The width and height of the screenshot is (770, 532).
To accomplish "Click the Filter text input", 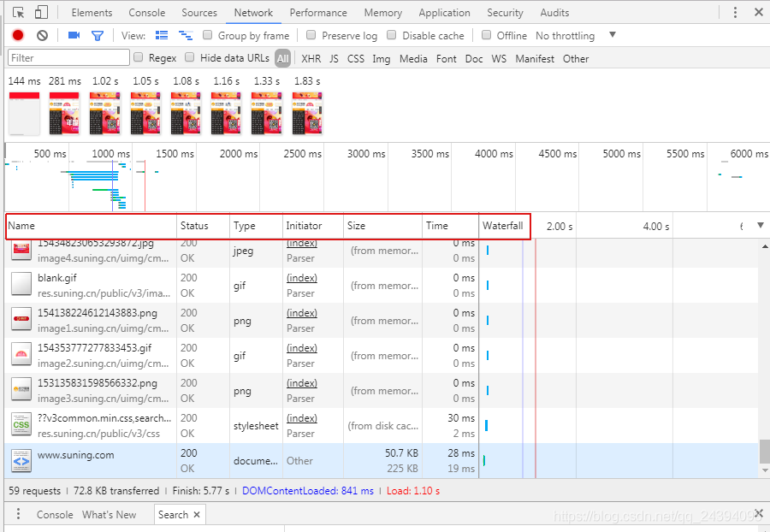I will [68, 57].
